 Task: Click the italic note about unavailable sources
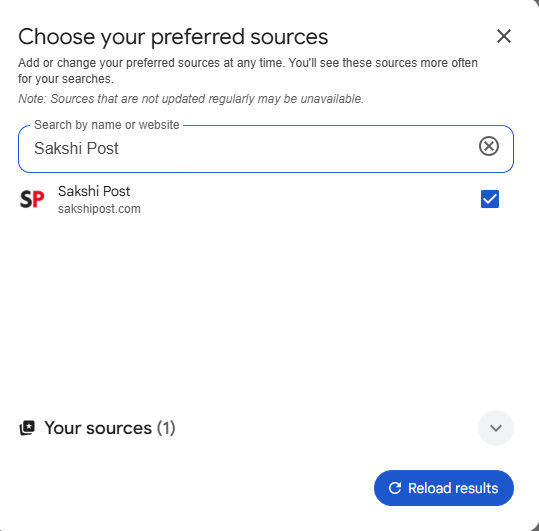click(191, 99)
